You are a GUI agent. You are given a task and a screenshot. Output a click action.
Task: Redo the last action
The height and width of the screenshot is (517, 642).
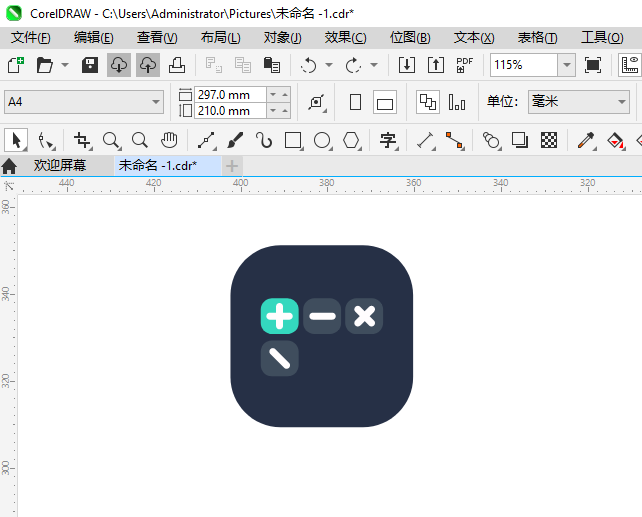(x=353, y=65)
